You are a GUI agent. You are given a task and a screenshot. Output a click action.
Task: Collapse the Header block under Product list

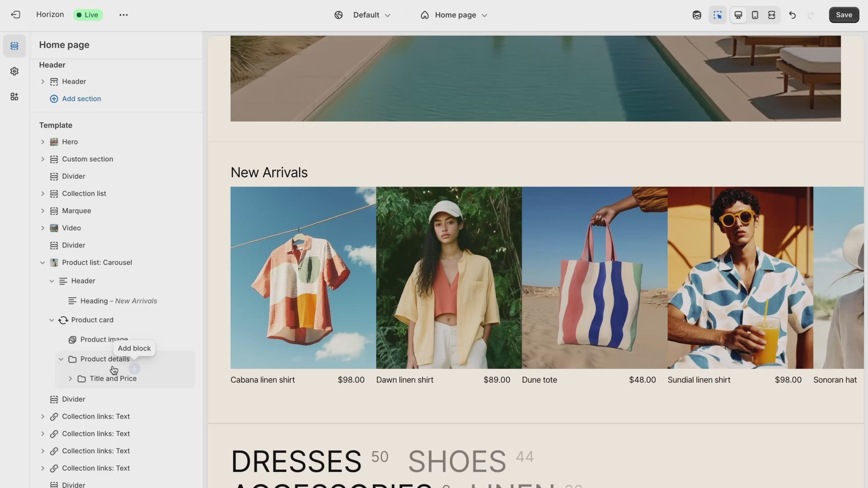(52, 281)
